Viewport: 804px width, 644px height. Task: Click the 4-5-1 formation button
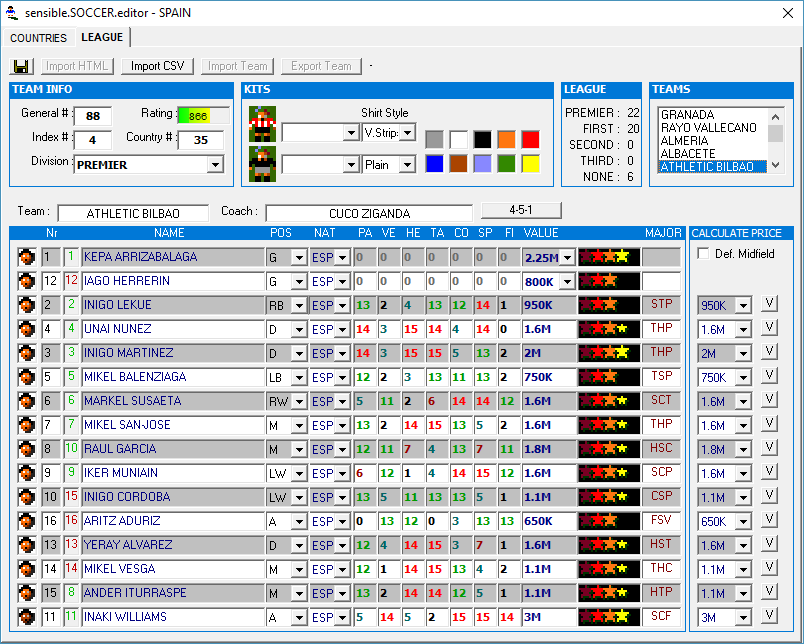pyautogui.click(x=520, y=211)
